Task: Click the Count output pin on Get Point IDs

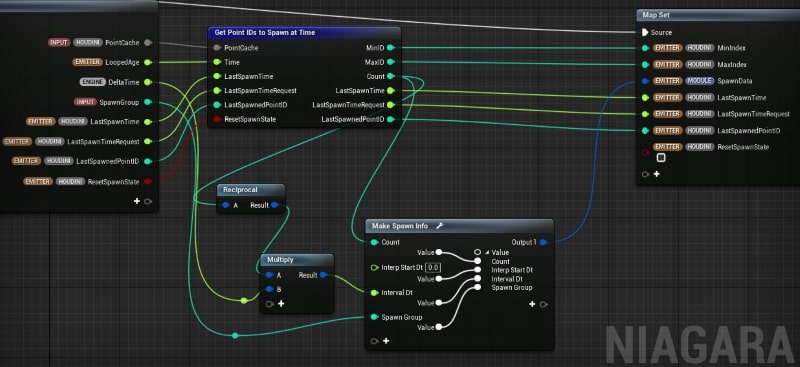Action: coord(390,76)
